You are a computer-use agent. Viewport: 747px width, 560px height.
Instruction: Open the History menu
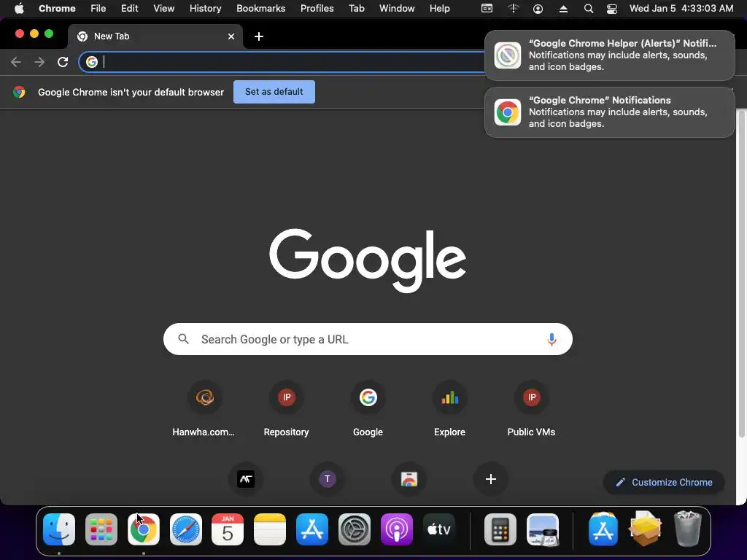(x=205, y=9)
